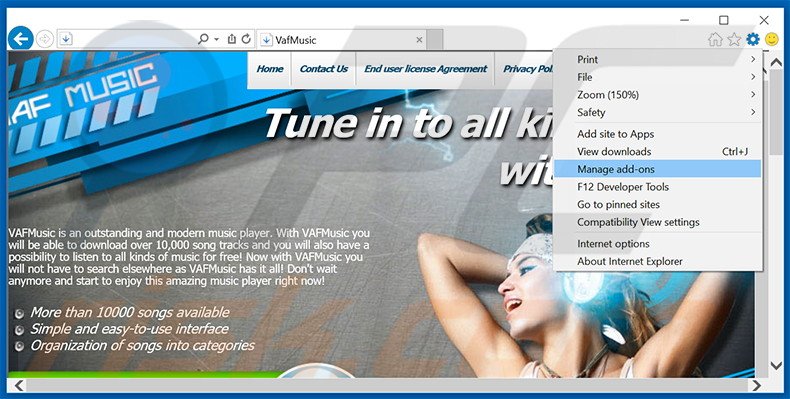Click 'Organization of songs into categories' text
The height and width of the screenshot is (399, 790).
pyautogui.click(x=142, y=346)
